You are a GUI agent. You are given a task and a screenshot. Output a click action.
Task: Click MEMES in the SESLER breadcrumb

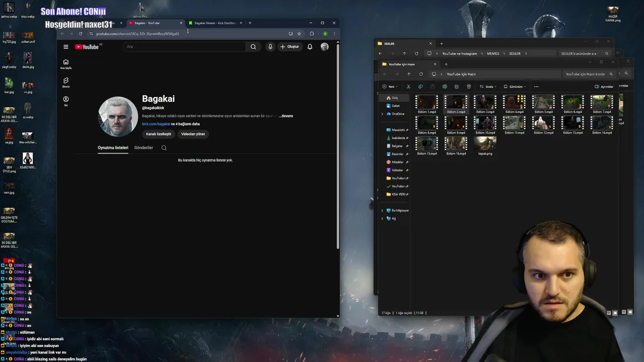click(493, 53)
